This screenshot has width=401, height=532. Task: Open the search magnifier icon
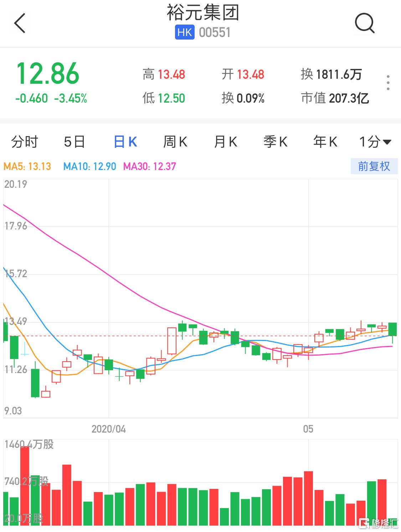click(x=364, y=23)
